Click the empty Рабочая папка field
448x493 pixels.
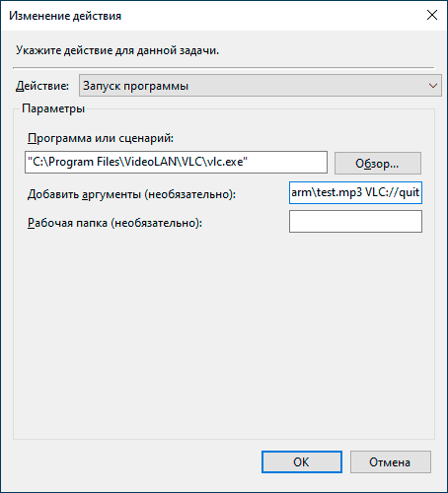click(x=355, y=222)
